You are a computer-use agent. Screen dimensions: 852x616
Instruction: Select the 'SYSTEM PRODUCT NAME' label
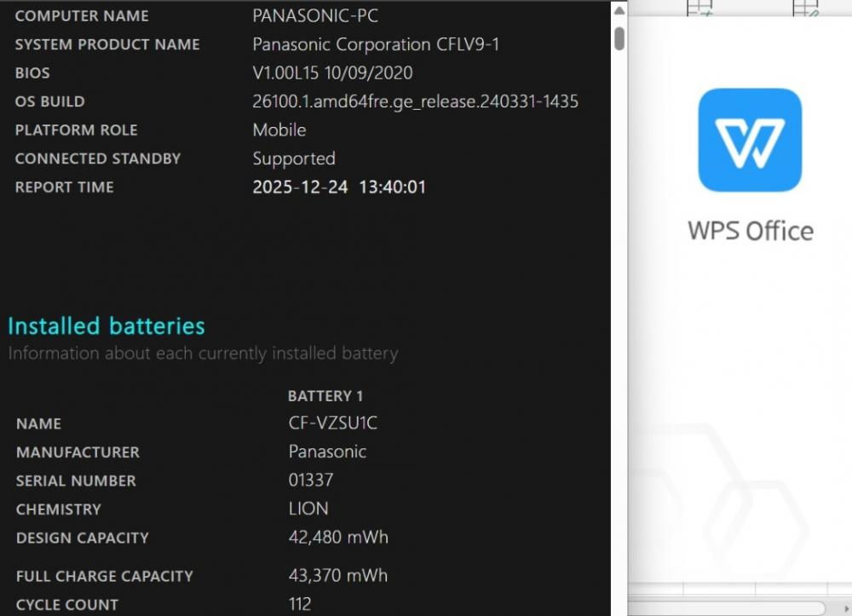[107, 44]
